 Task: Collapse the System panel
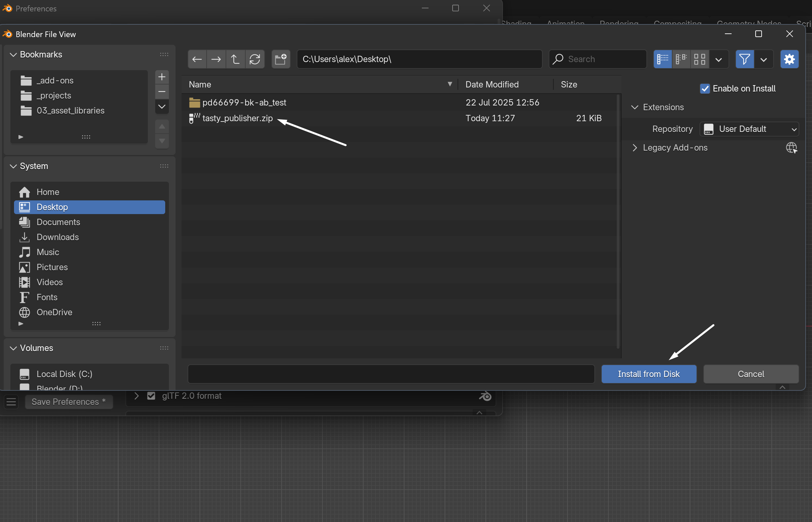click(13, 166)
